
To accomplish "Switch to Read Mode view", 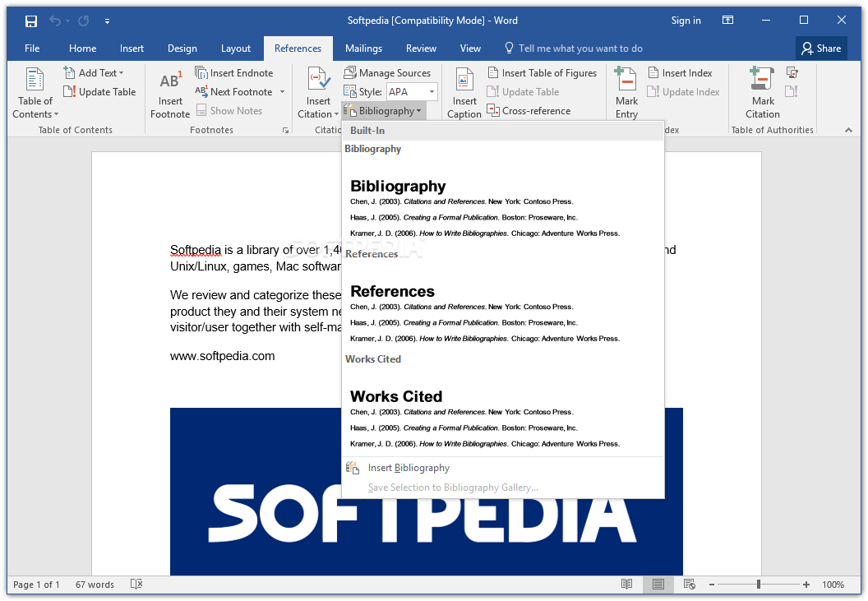I will click(626, 584).
